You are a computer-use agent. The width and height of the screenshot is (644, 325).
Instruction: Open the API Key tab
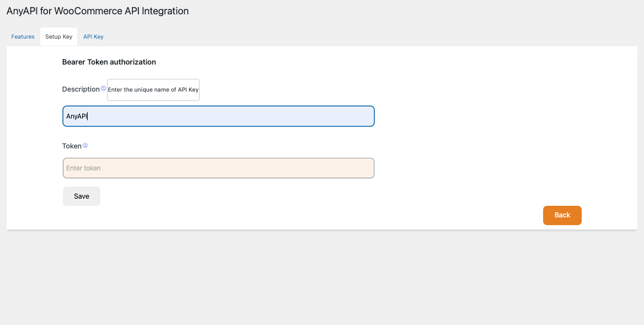(93, 37)
